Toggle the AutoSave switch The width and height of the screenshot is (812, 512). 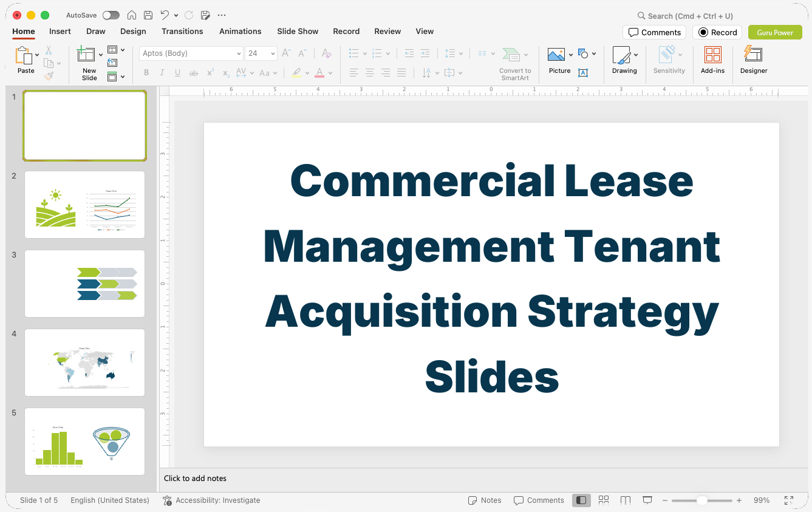(111, 15)
